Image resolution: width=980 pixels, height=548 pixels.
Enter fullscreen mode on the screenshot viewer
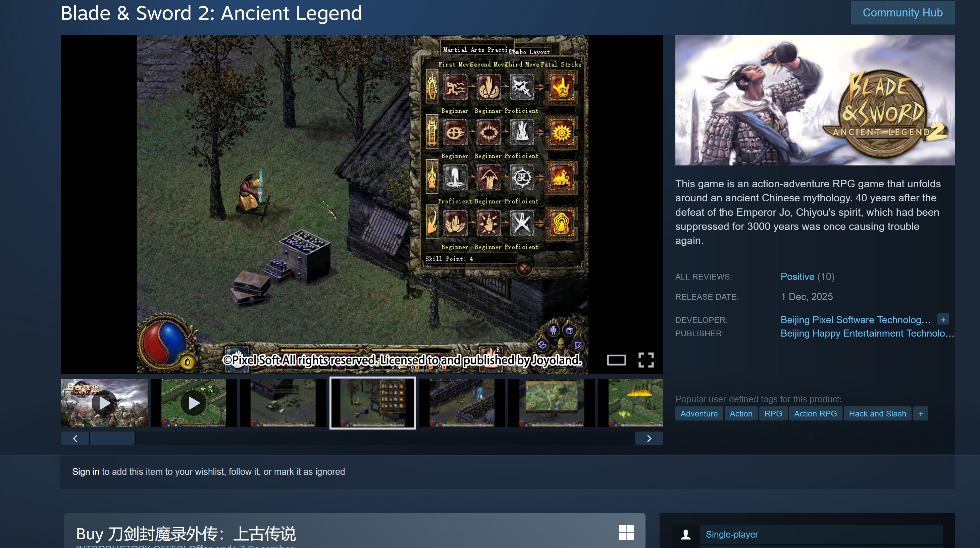pos(646,360)
